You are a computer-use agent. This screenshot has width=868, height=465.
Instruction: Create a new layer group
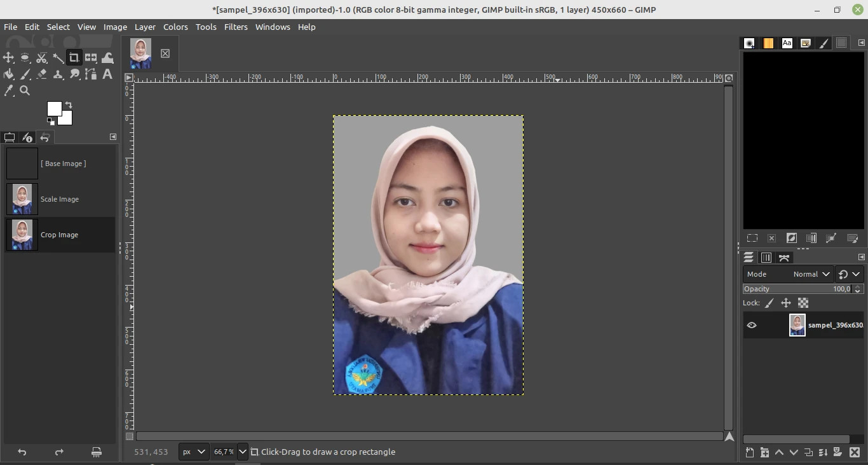click(764, 452)
